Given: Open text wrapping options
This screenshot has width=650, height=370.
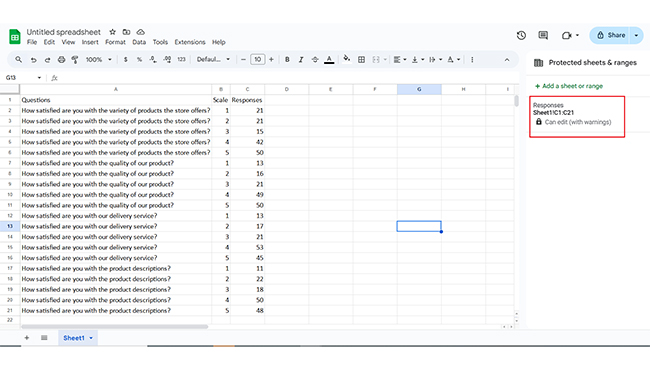Looking at the screenshot, I should (435, 60).
